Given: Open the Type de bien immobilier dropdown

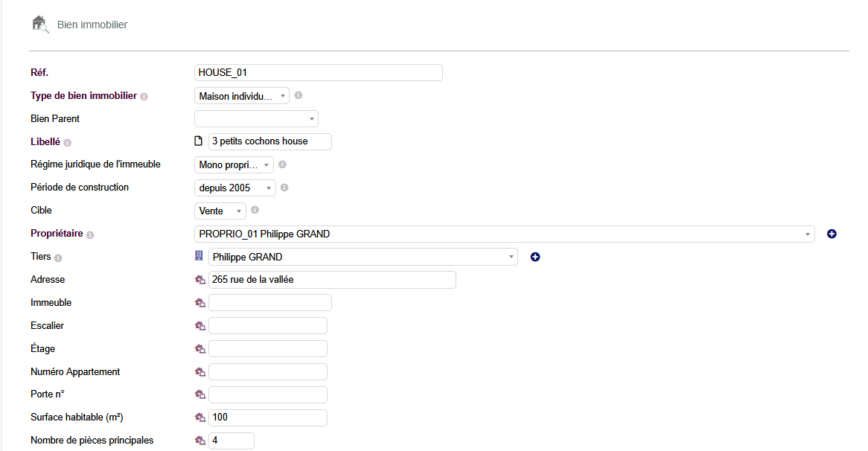Looking at the screenshot, I should [x=241, y=96].
